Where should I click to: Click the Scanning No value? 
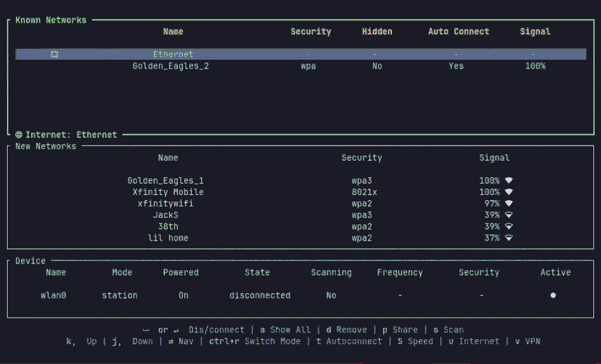tap(331, 295)
